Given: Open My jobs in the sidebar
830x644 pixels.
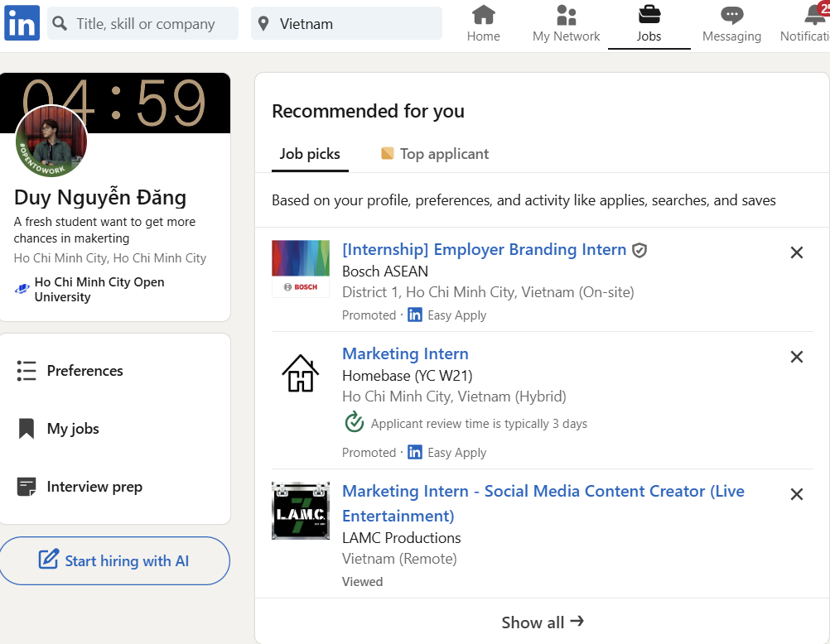Looking at the screenshot, I should pyautogui.click(x=73, y=429).
